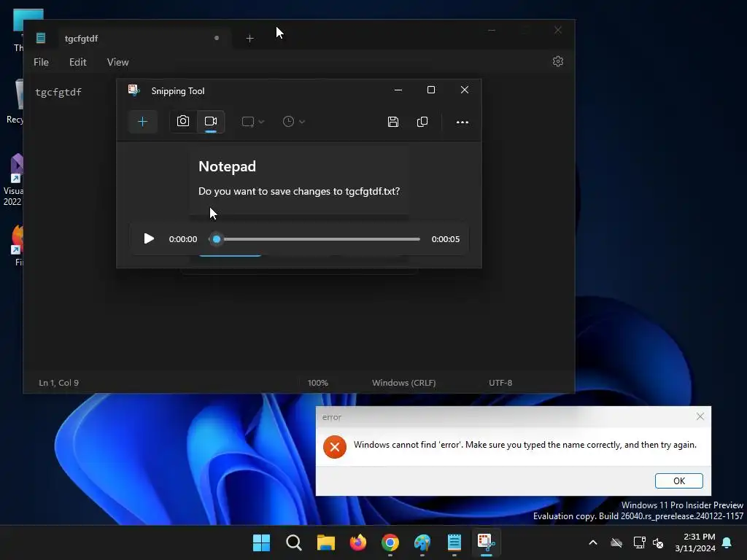Click the Ln 1, Col 9 status entry
Viewport: 747px width, 560px height.
pyautogui.click(x=58, y=383)
